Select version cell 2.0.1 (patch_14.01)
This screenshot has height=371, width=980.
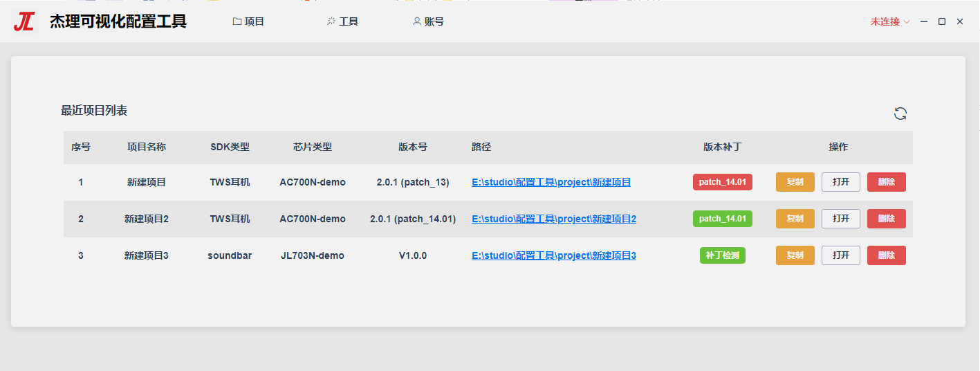[413, 219]
